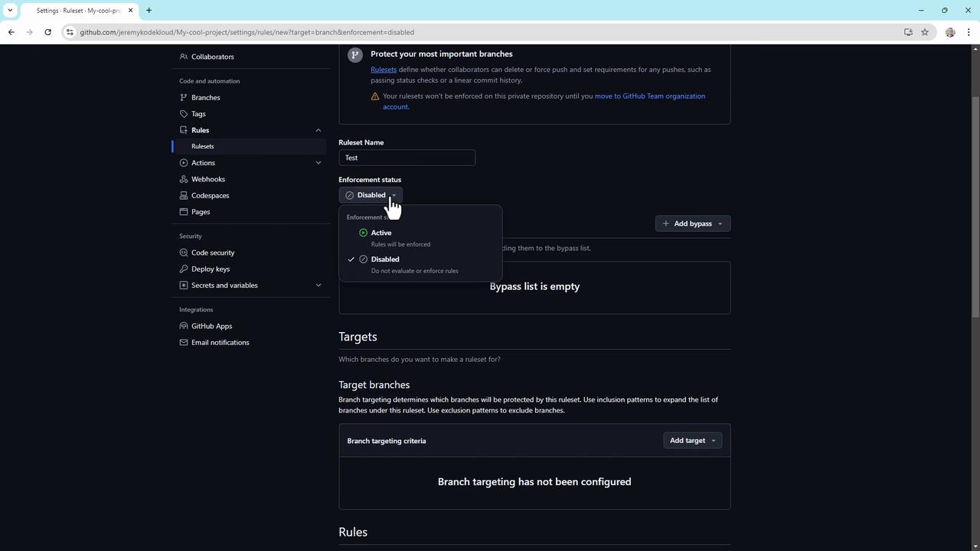The height and width of the screenshot is (551, 980).
Task: Click the Code security scan icon
Action: tap(184, 253)
